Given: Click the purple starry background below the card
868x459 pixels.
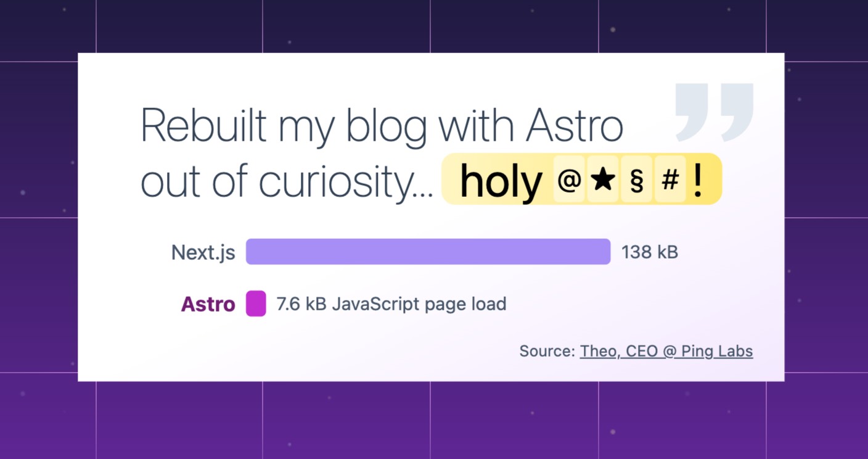Looking at the screenshot, I should coord(434,421).
